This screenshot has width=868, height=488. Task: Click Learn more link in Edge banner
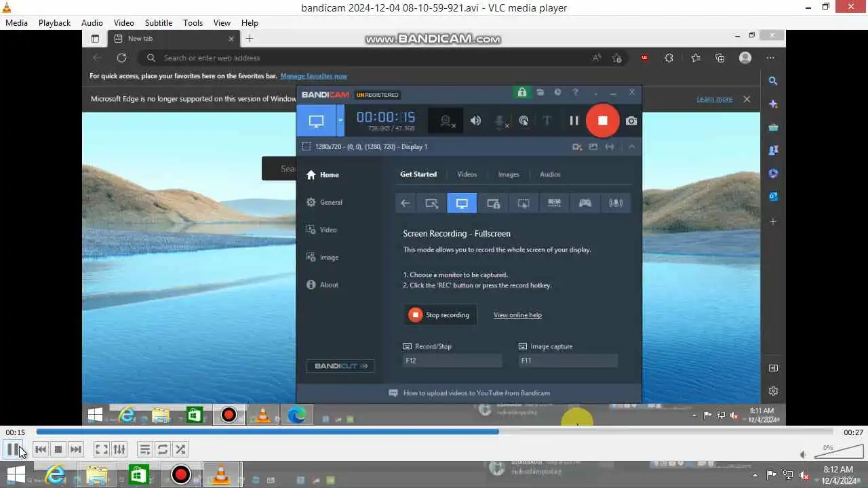tap(715, 99)
